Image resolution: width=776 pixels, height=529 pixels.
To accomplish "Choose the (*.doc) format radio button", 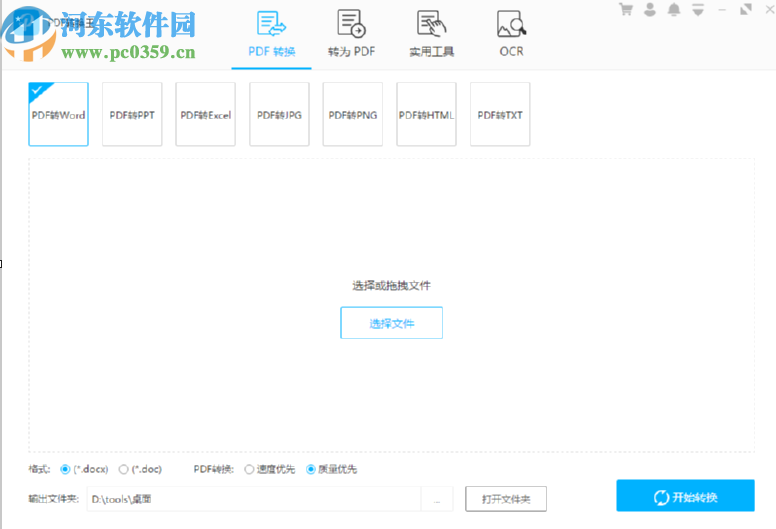I will point(124,469).
